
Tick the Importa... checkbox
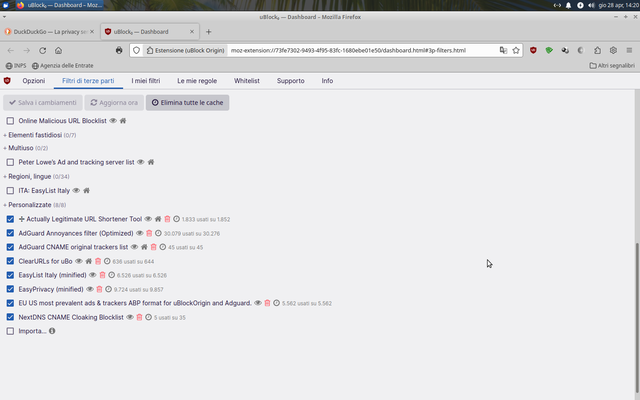click(10, 331)
